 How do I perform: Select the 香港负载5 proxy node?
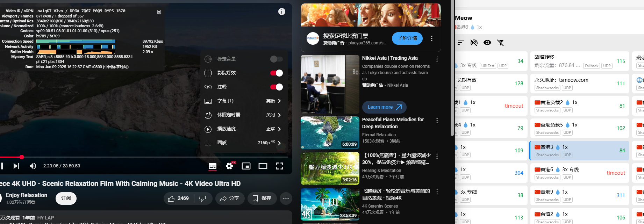tap(580, 128)
